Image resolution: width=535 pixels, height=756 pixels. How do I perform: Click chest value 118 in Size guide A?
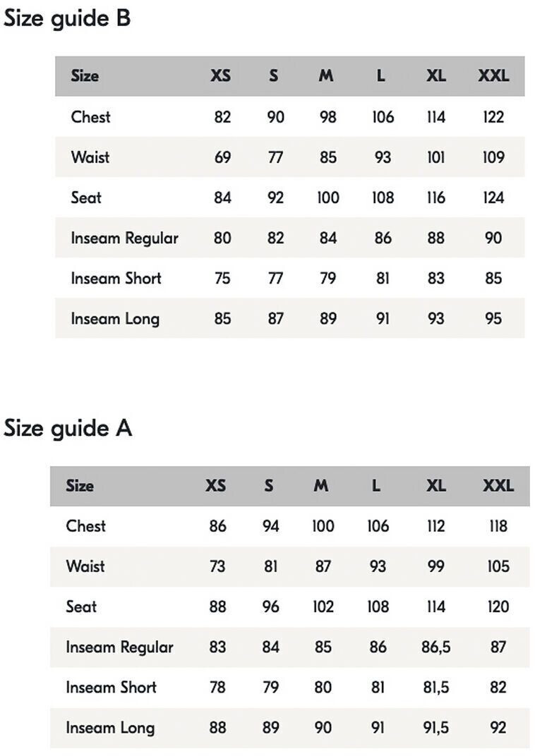(x=498, y=526)
